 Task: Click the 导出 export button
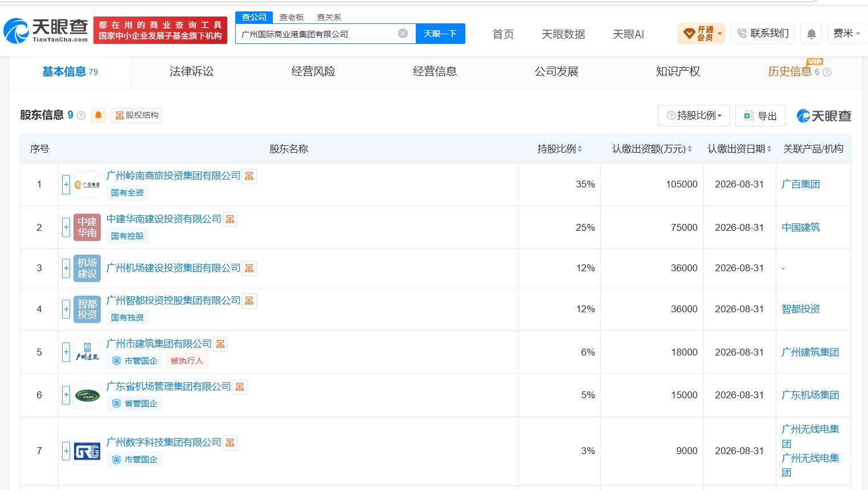760,116
